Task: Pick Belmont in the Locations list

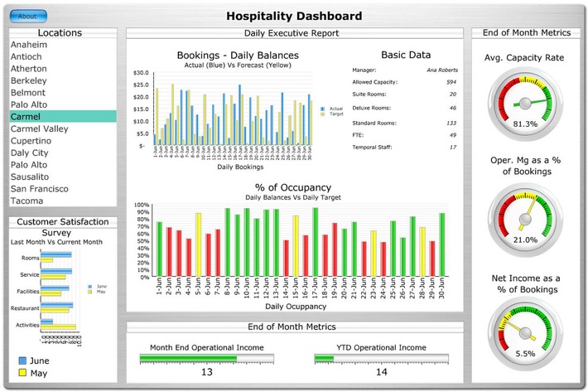Action: [x=63, y=93]
